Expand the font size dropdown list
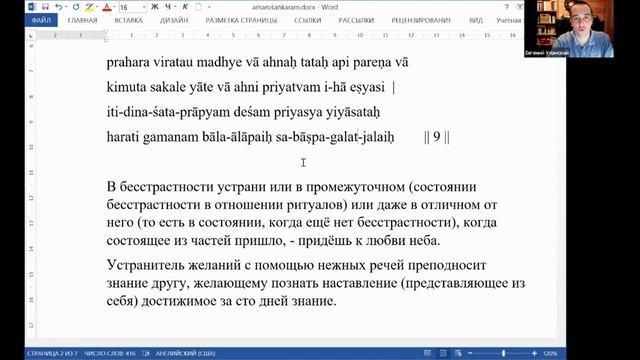Screen dimensions: 640x360 tap(144, 7)
